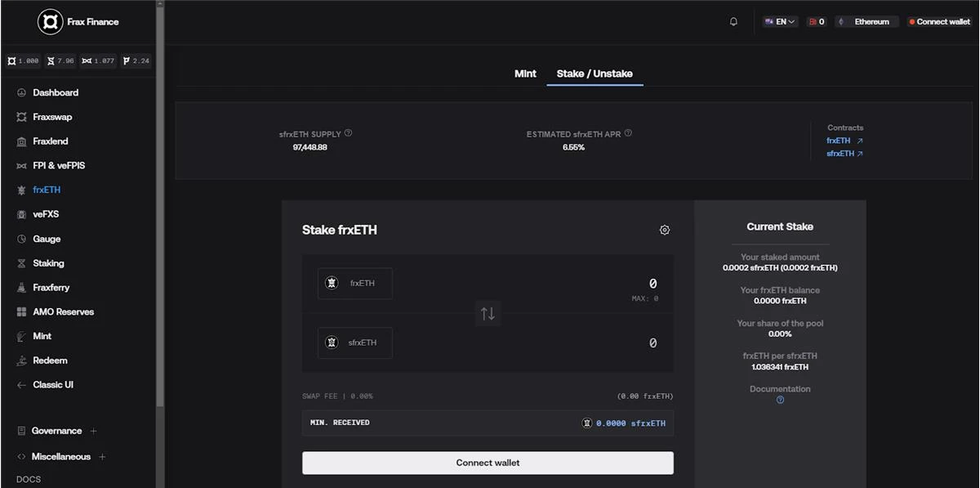Click the 97,448.88 supply value
980x488 pixels.
pos(310,147)
